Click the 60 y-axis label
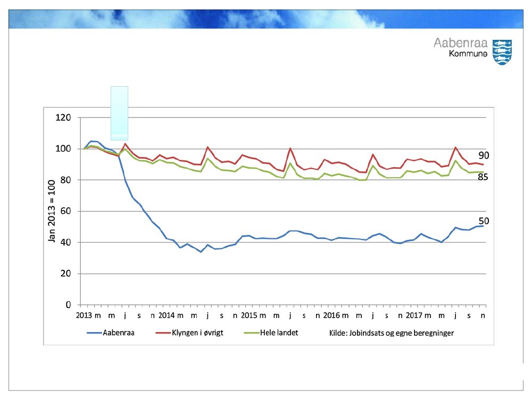Screen dimensions: 532x399 pyautogui.click(x=66, y=211)
